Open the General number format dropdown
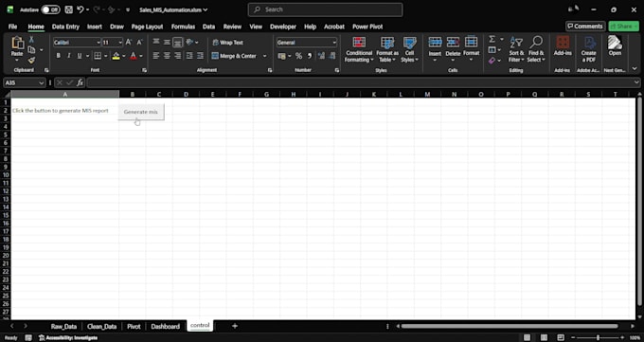 [334, 43]
